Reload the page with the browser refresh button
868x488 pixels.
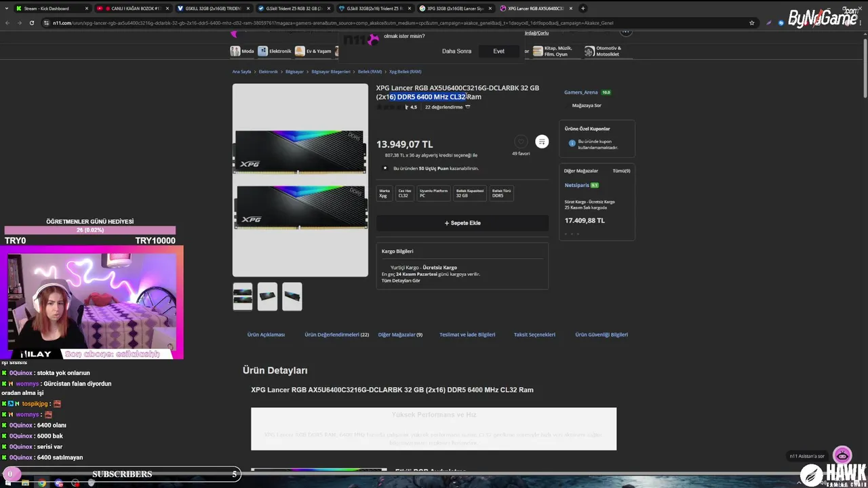pyautogui.click(x=31, y=22)
